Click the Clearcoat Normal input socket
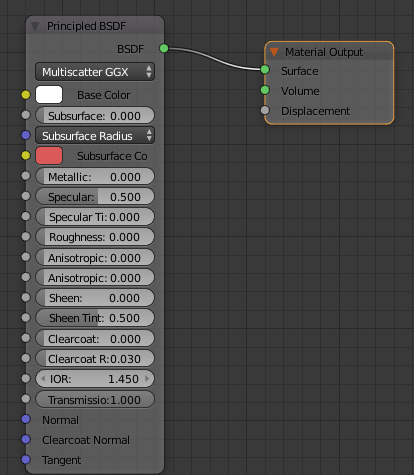Viewport: 414px width, 475px height. [x=26, y=440]
